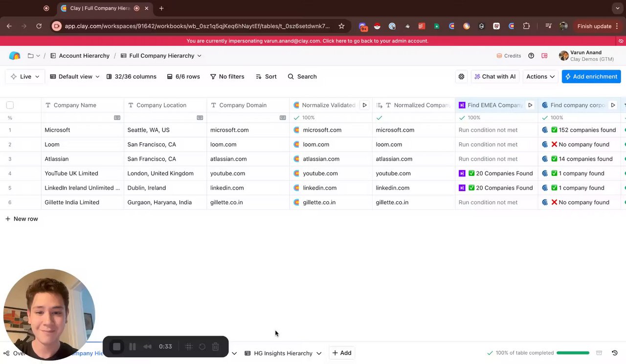Screen dimensions: 626x364
Task: Open the Default view dropdown
Action: [x=75, y=77]
